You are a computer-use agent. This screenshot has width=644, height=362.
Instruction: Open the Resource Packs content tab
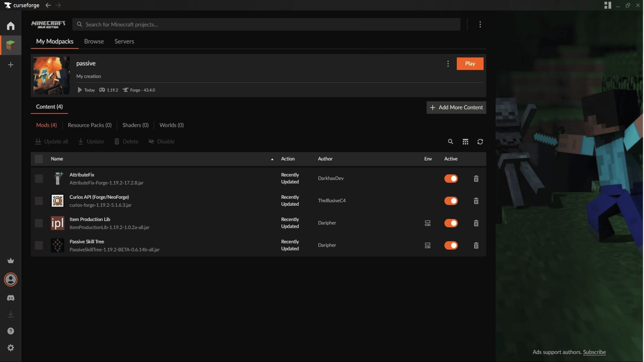89,125
